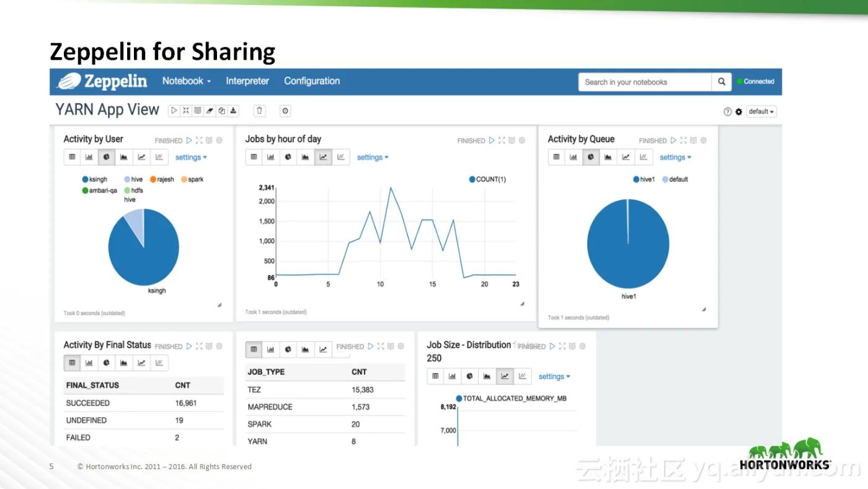Image resolution: width=868 pixels, height=489 pixels.
Task: Run the Activity By Final Status paragraph
Action: tap(189, 346)
